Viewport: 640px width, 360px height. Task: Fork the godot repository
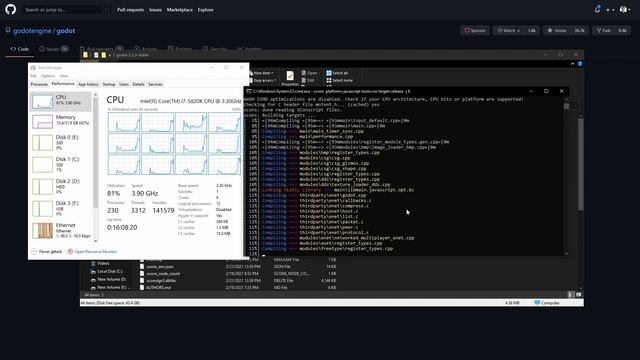pos(603,31)
